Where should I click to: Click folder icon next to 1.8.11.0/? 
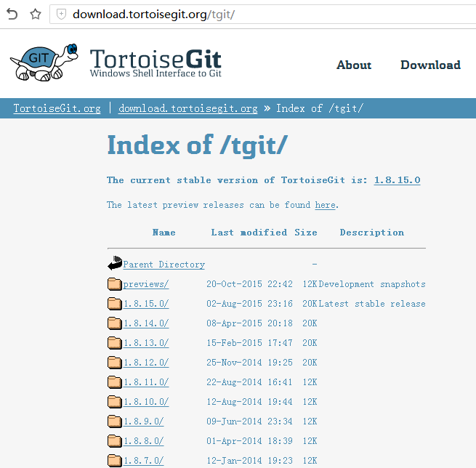coord(115,382)
